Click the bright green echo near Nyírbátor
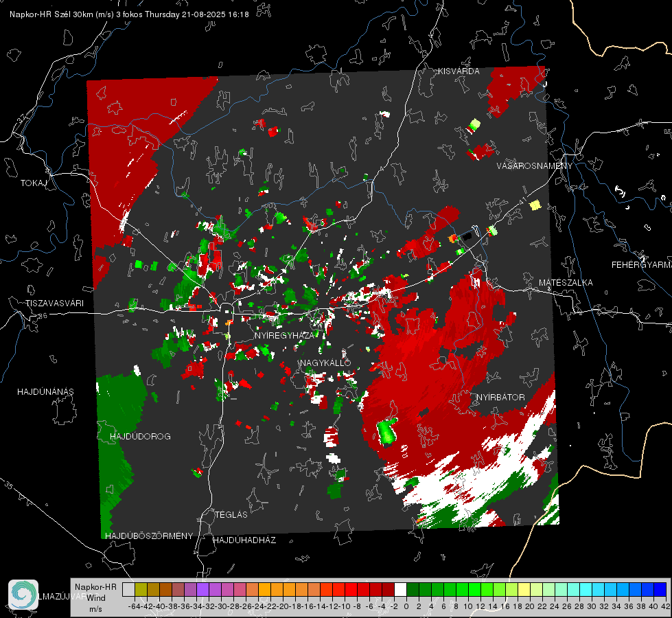The image size is (672, 618). (387, 431)
